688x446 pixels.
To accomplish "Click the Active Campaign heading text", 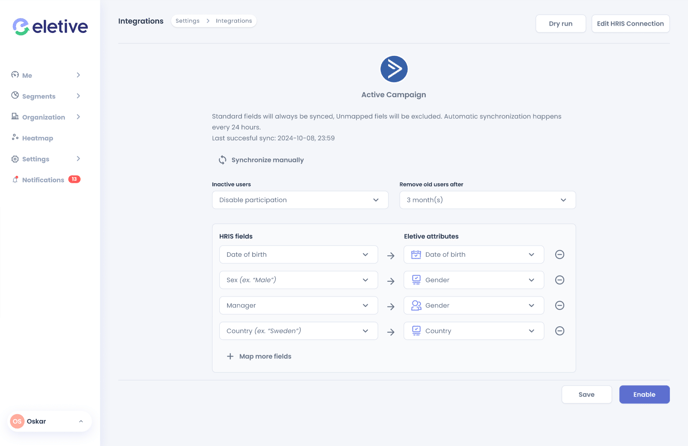I will click(x=394, y=95).
